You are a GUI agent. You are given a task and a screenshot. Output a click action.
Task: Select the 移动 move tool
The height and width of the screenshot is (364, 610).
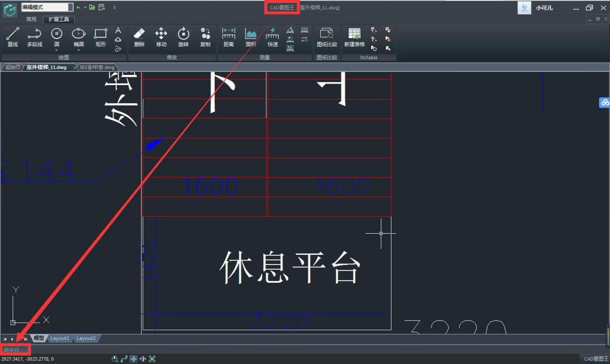point(161,38)
